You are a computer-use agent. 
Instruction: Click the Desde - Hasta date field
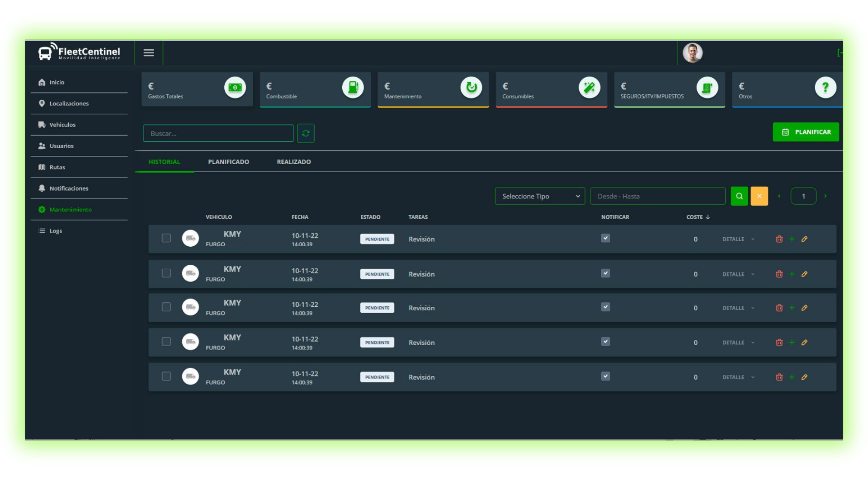pyautogui.click(x=658, y=196)
